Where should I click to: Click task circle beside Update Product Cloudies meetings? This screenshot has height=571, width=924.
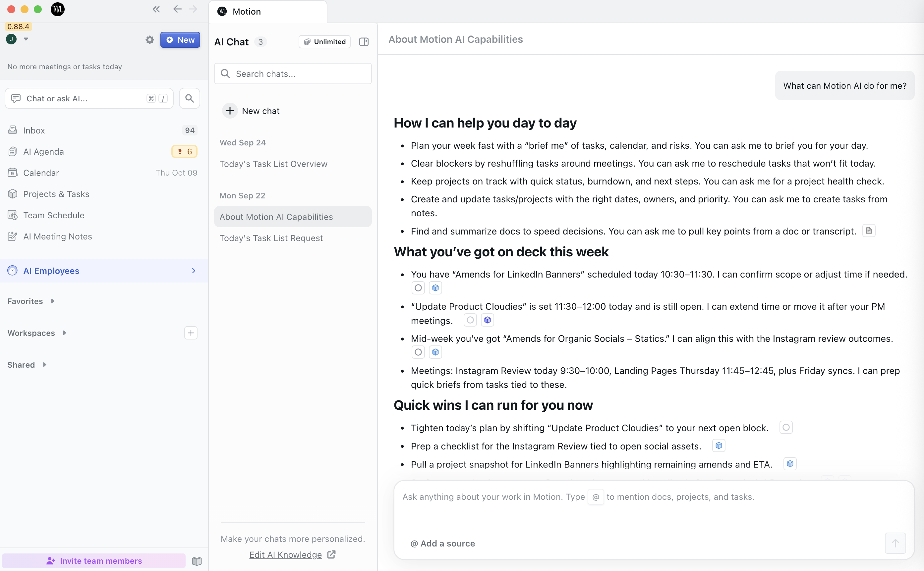point(470,320)
